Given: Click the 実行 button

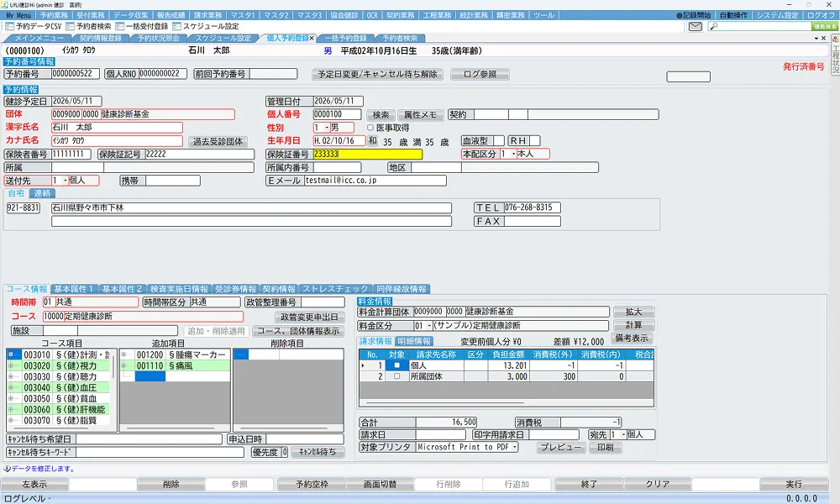Looking at the screenshot, I should 794,484.
